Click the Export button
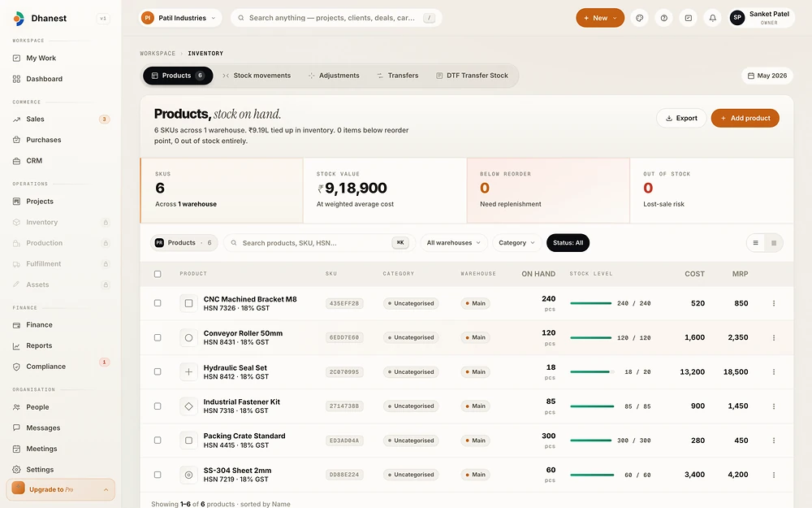The image size is (812, 508). click(x=681, y=118)
